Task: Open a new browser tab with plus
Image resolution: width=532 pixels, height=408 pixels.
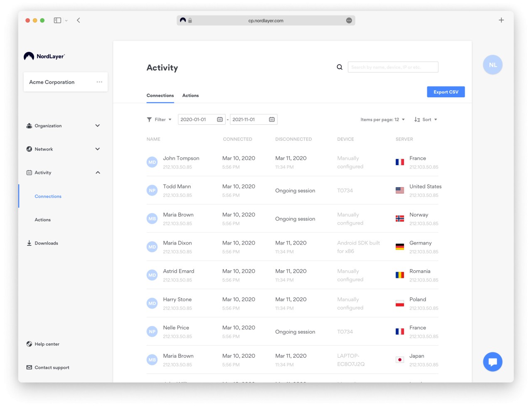Action: click(x=501, y=20)
